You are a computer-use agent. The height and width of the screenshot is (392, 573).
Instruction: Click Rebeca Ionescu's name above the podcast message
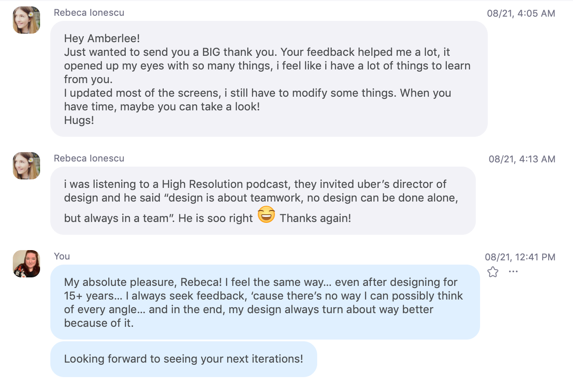89,159
